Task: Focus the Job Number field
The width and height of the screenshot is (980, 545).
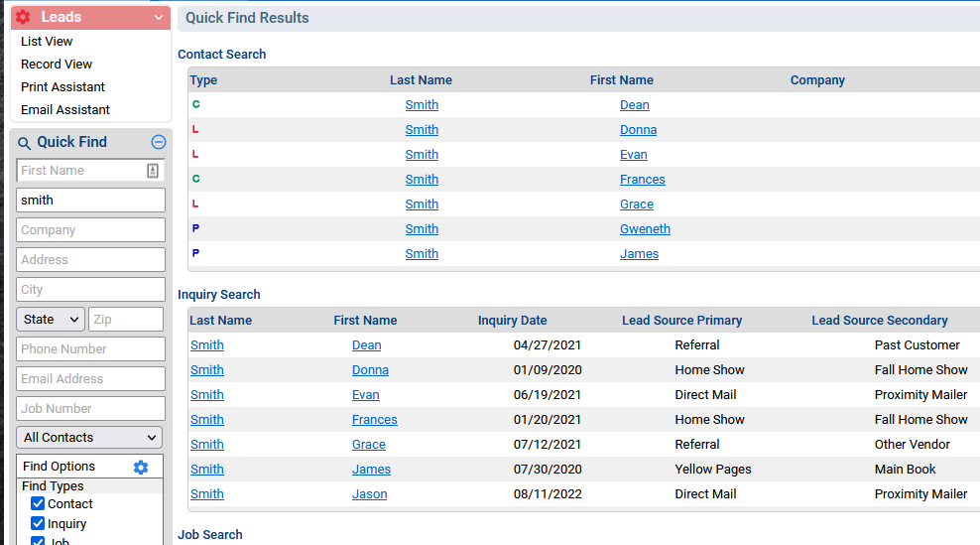Action: (90, 409)
